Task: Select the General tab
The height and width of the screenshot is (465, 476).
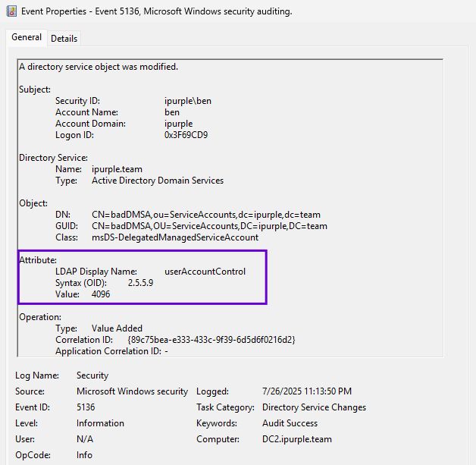Action: [27, 38]
